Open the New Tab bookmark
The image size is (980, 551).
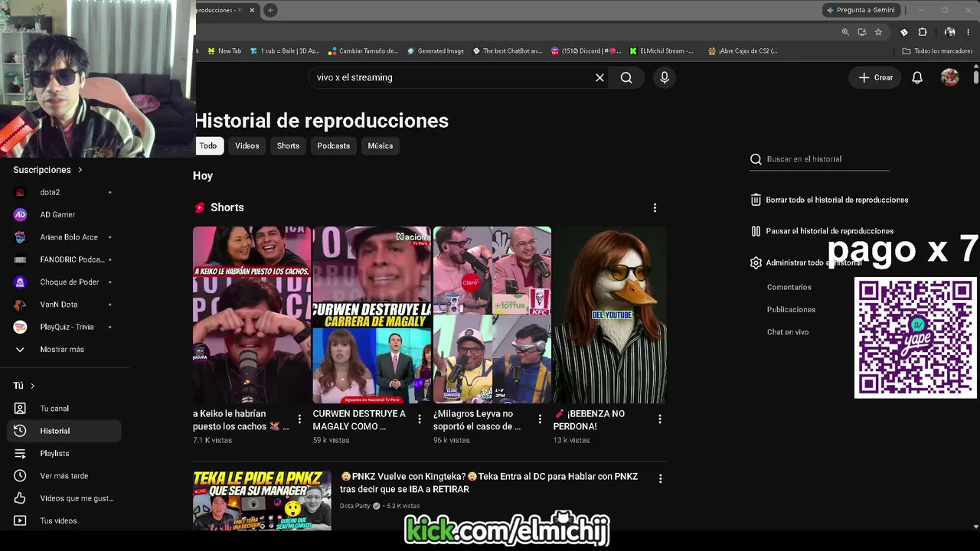[x=224, y=51]
